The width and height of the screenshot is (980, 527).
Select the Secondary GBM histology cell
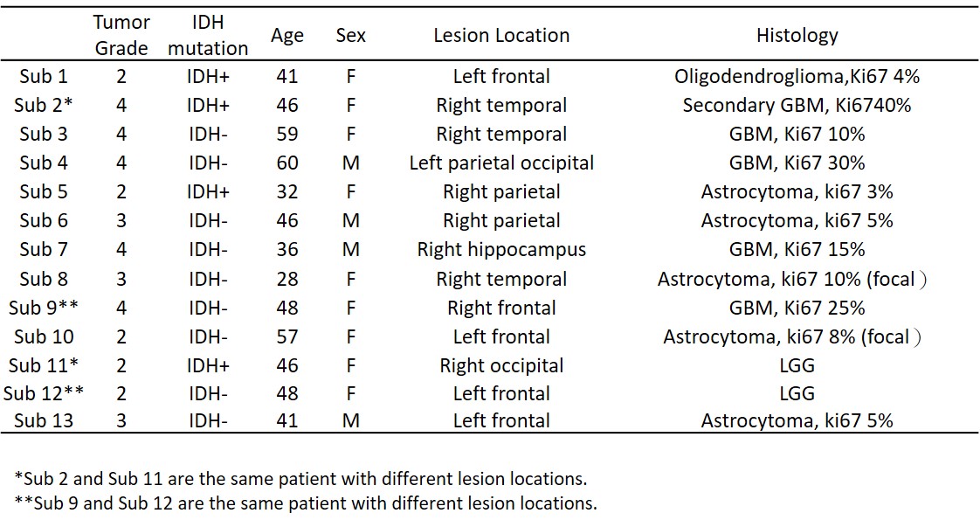pyautogui.click(x=797, y=106)
